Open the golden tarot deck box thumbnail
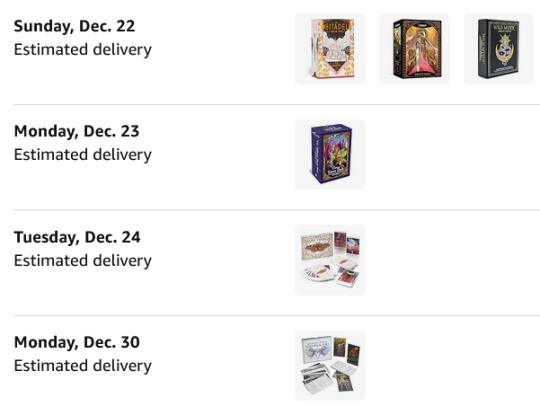540x406 pixels. (415, 49)
